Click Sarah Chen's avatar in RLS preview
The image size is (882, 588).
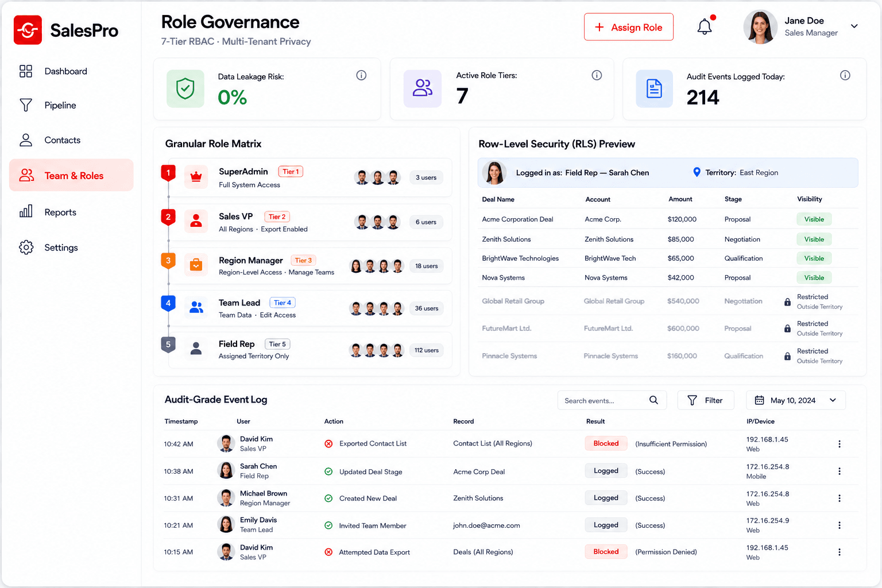point(494,172)
